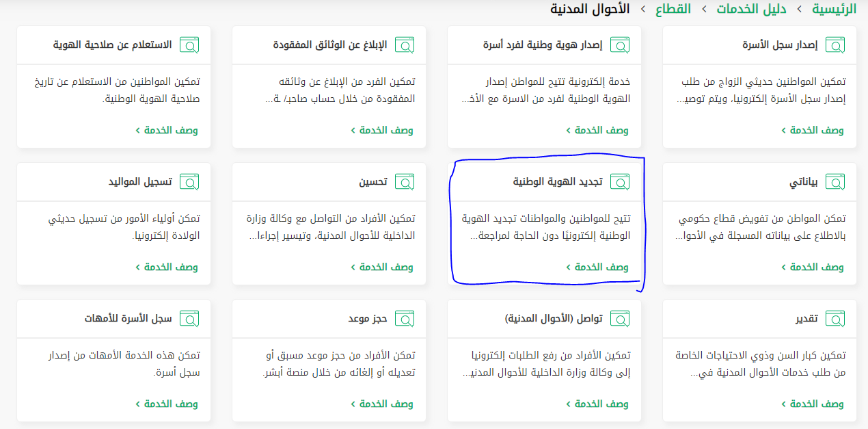Expand وصف الخدمة for حجز موعد
868x429 pixels.
point(382,404)
